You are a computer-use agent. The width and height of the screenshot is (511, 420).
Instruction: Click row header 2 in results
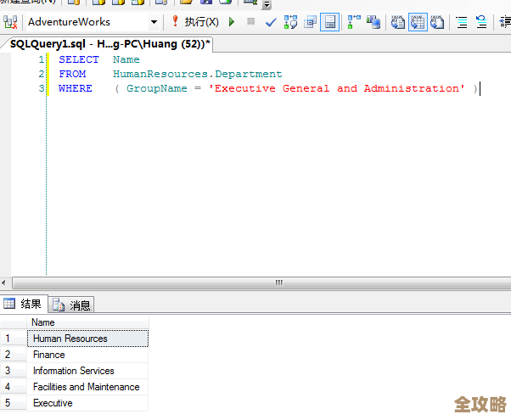click(x=14, y=355)
